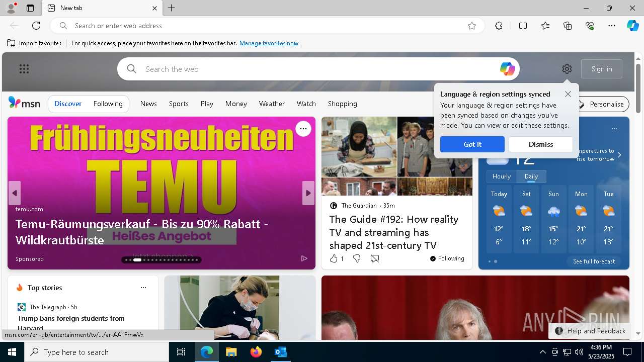Open File Explorer from taskbar
644x362 pixels.
coord(231,352)
